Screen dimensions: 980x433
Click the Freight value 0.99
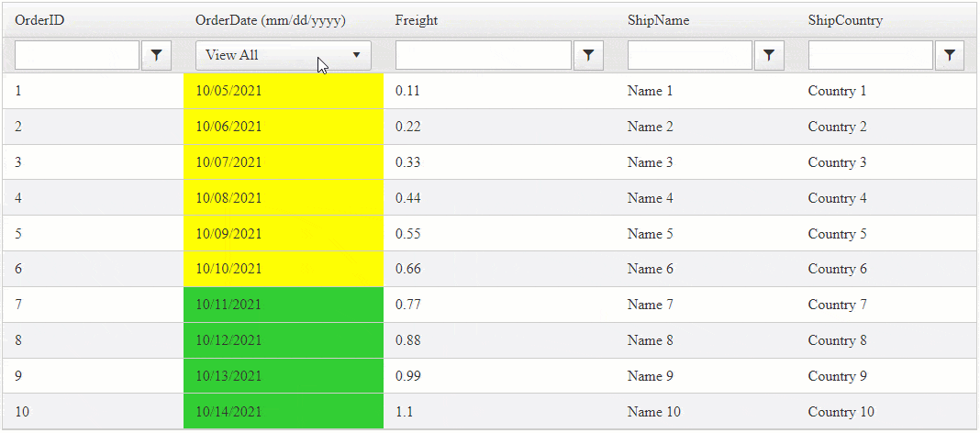pyautogui.click(x=408, y=376)
